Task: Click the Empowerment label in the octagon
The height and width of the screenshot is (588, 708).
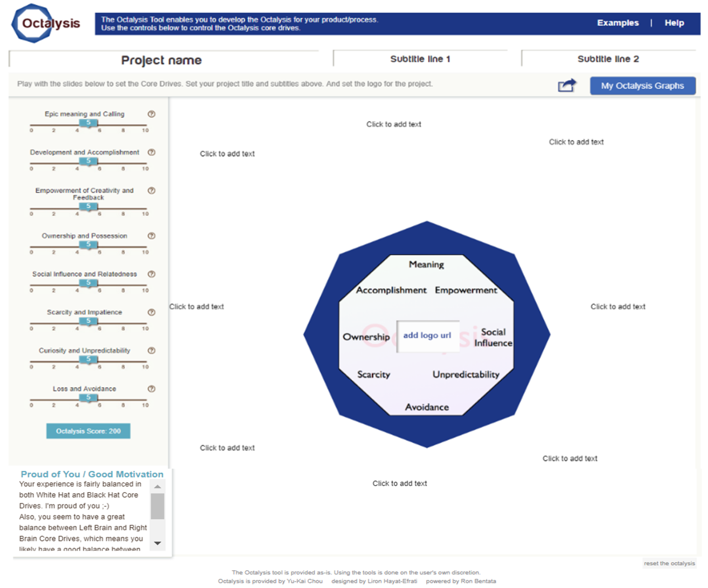Action: pos(466,290)
